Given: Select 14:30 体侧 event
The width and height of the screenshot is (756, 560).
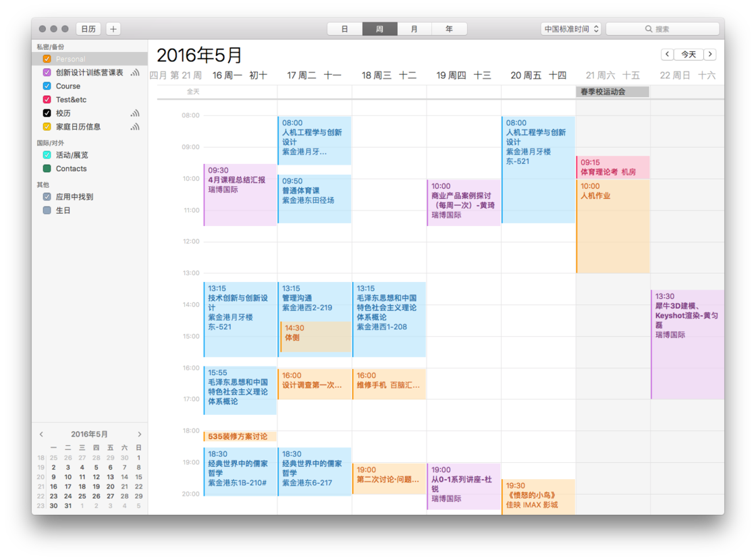Looking at the screenshot, I should 316,337.
